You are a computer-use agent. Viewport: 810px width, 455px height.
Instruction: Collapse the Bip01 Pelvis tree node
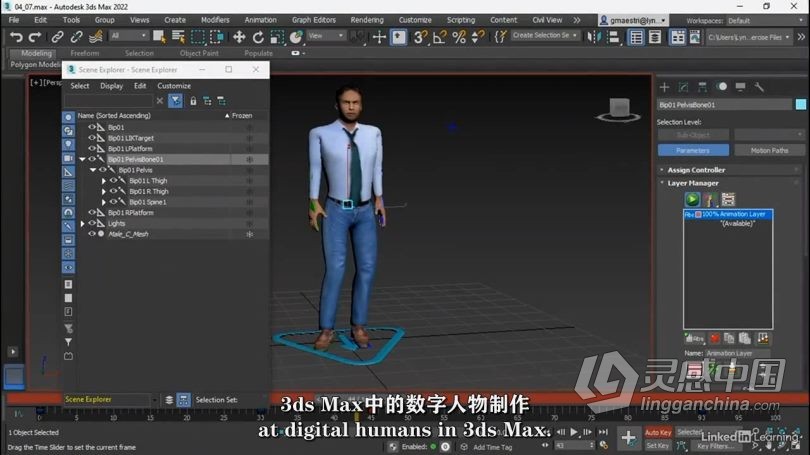pos(93,170)
